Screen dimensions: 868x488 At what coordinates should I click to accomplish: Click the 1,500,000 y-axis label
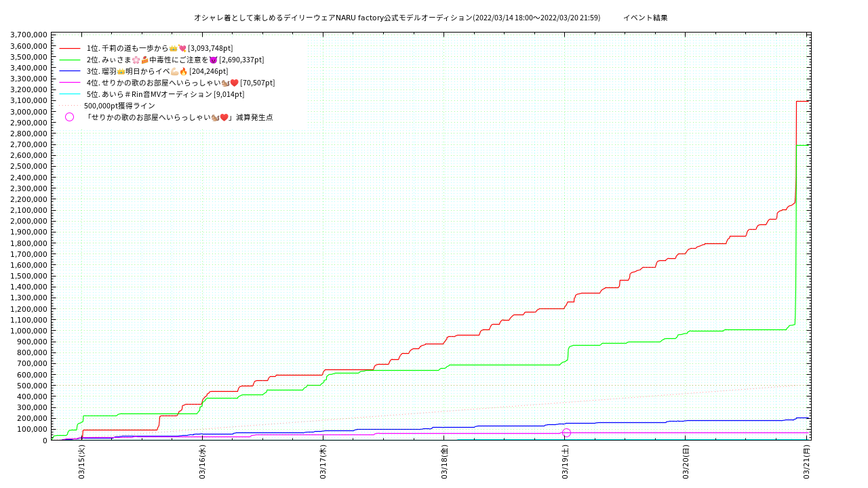(29, 276)
